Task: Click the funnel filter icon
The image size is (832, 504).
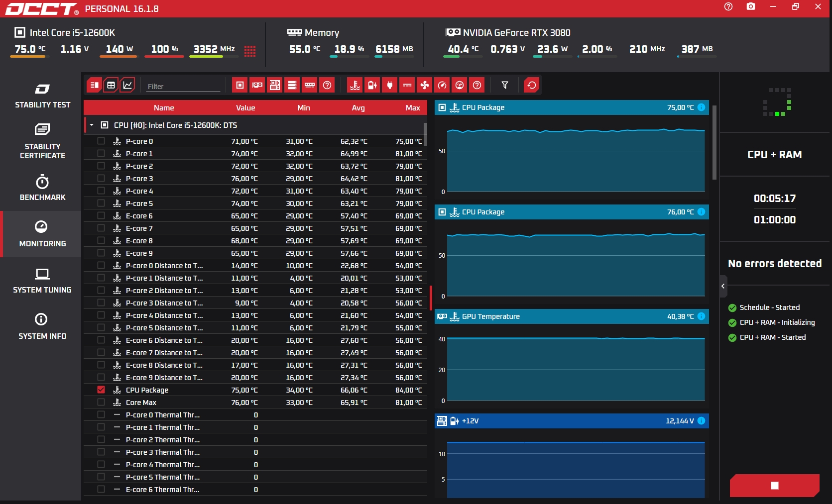Action: point(505,85)
